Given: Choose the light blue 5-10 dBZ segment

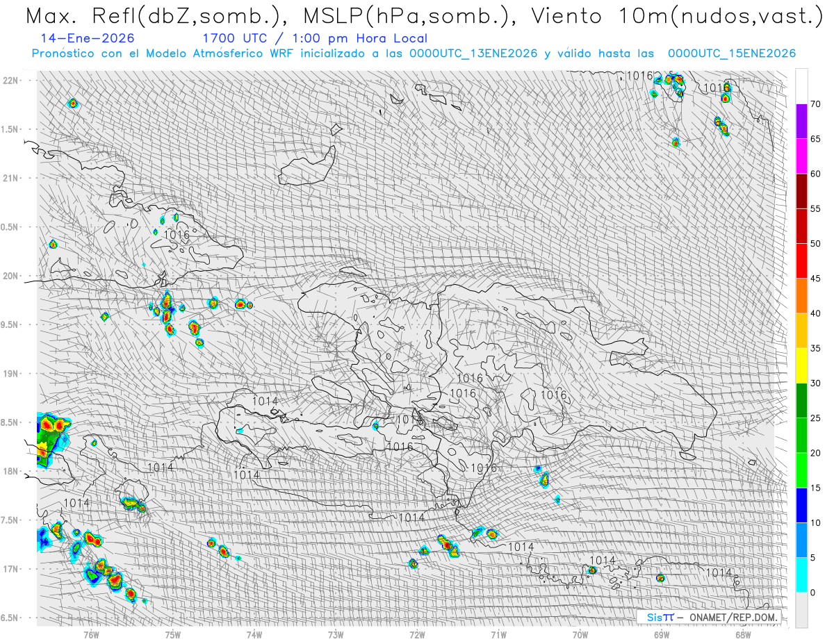Looking at the screenshot, I should coord(801,540).
